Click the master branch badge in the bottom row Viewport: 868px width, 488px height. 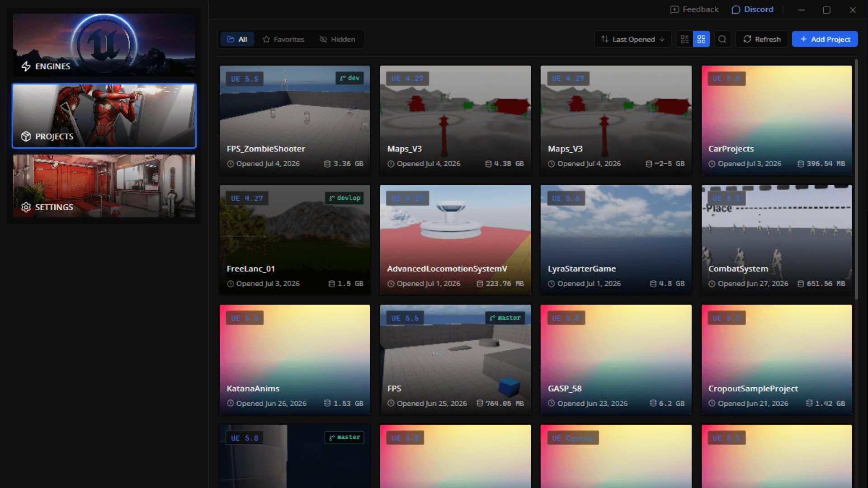click(x=344, y=437)
